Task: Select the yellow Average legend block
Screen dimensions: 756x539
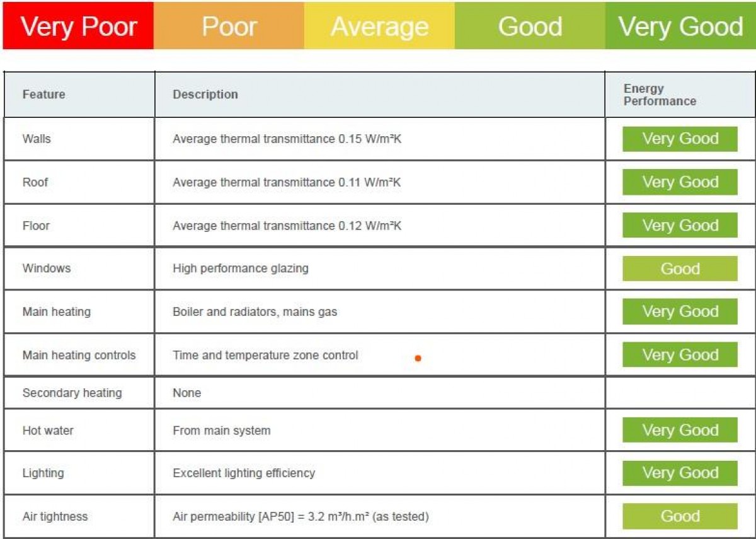Action: tap(379, 26)
